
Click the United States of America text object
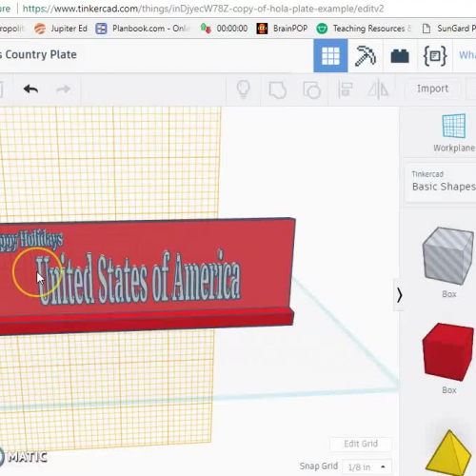click(x=138, y=278)
